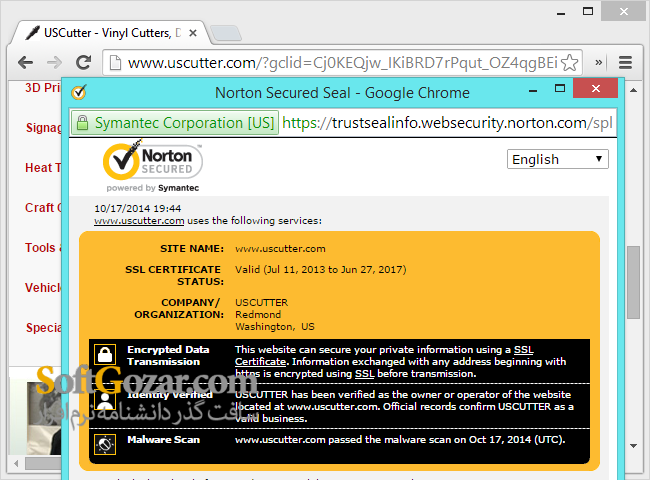The width and height of the screenshot is (650, 480).
Task: Click the Malware Scan label
Action: [x=163, y=439]
